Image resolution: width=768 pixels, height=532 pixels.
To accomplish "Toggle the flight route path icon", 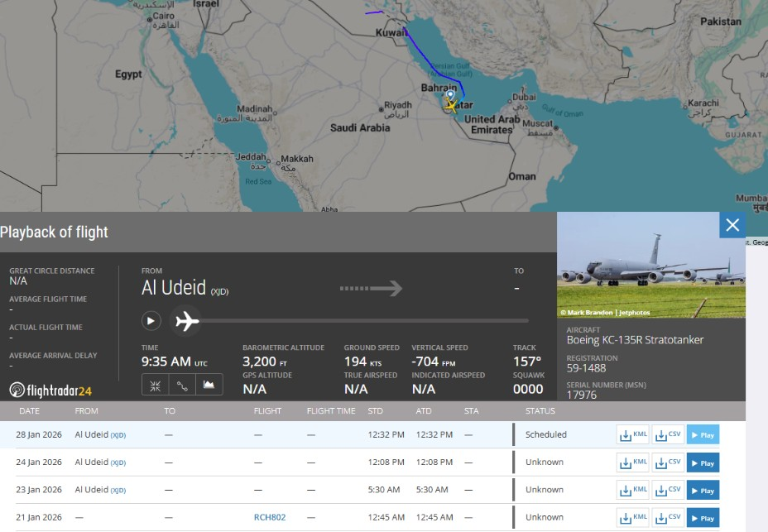I will pyautogui.click(x=182, y=385).
